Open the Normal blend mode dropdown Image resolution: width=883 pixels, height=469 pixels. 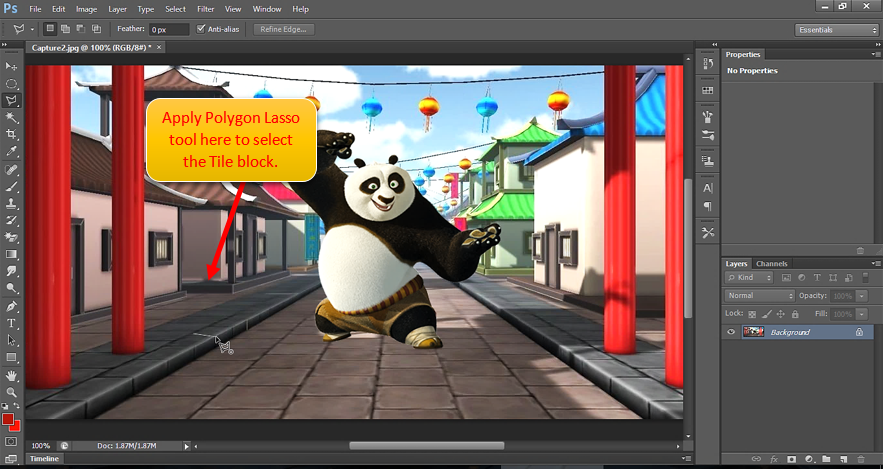click(x=759, y=296)
